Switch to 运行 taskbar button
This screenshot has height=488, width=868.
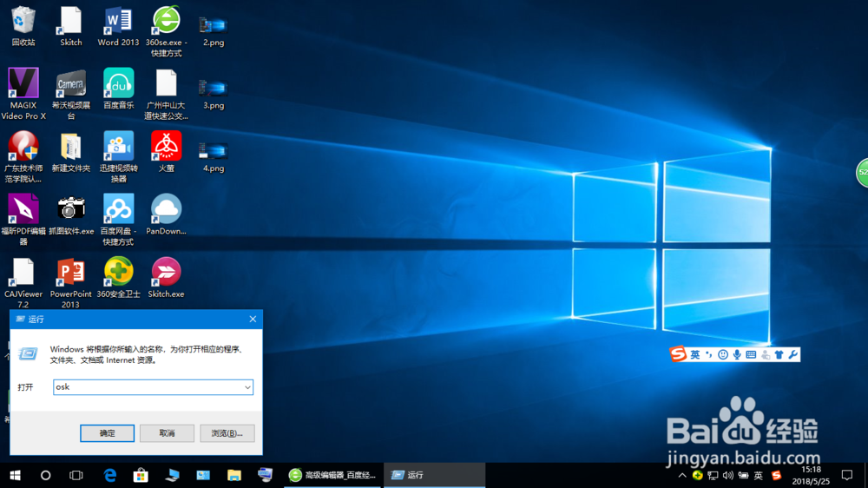click(434, 475)
